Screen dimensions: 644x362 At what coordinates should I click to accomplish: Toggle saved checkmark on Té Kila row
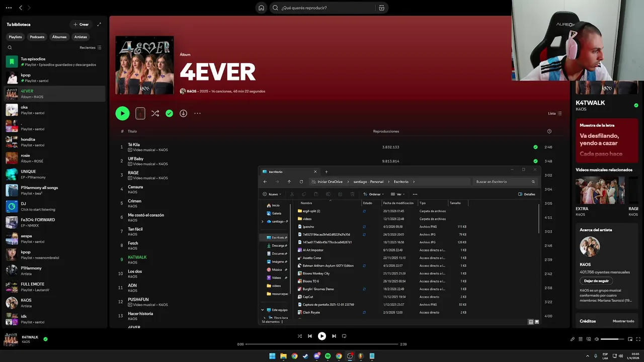[535, 147]
